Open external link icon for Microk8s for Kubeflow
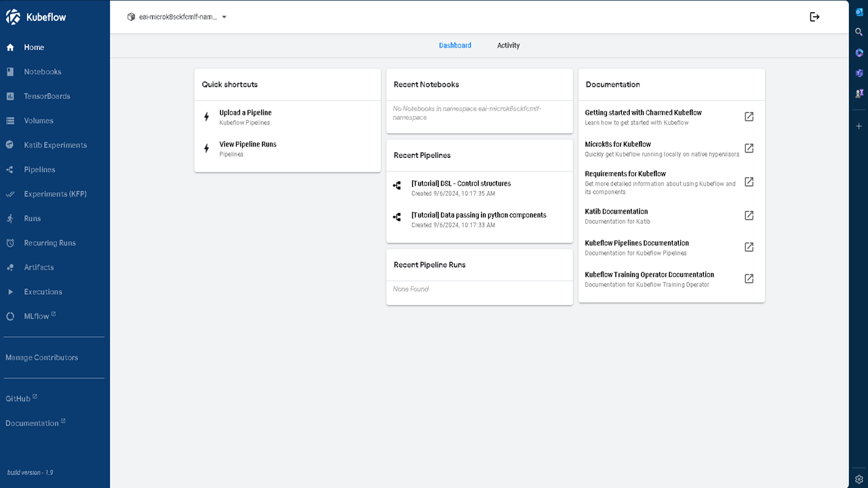Viewport: 868px width, 488px height. (749, 148)
